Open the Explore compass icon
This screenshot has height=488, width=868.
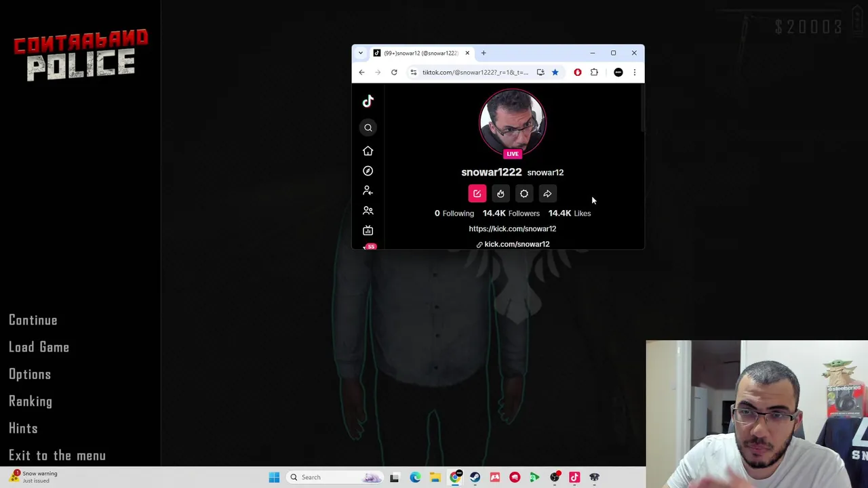pyautogui.click(x=368, y=171)
